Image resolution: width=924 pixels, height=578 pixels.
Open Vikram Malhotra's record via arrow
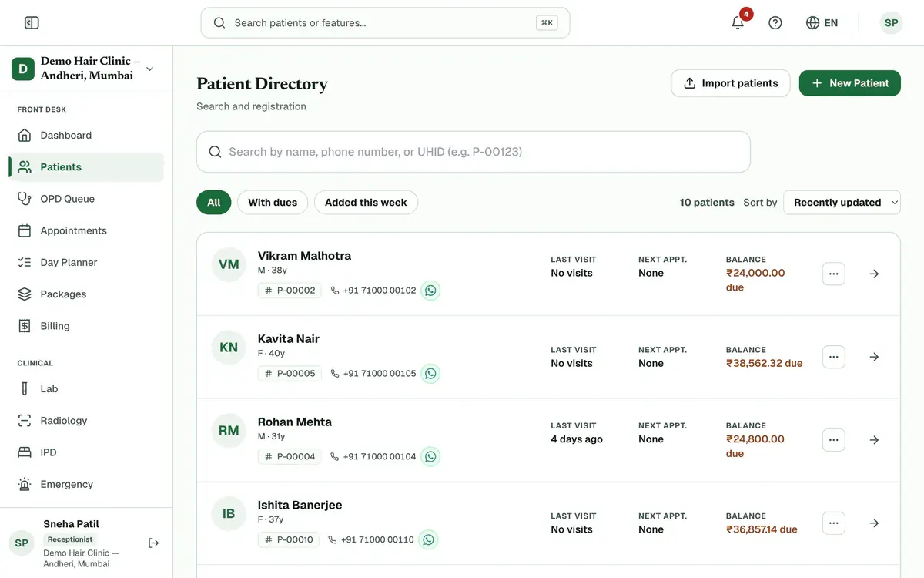tap(874, 274)
